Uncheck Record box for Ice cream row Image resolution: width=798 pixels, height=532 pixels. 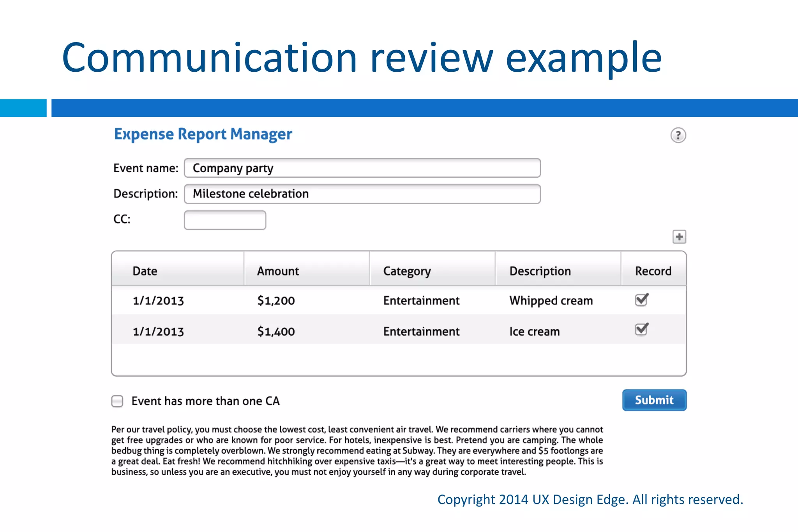[641, 330]
